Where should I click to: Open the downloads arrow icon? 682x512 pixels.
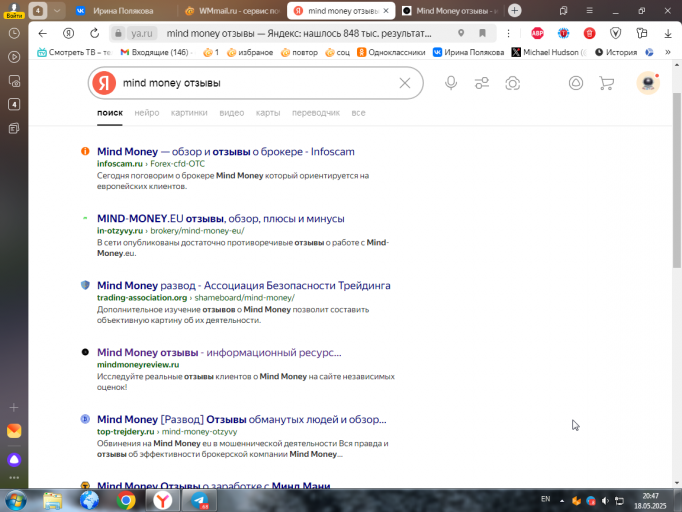pyautogui.click(x=668, y=33)
